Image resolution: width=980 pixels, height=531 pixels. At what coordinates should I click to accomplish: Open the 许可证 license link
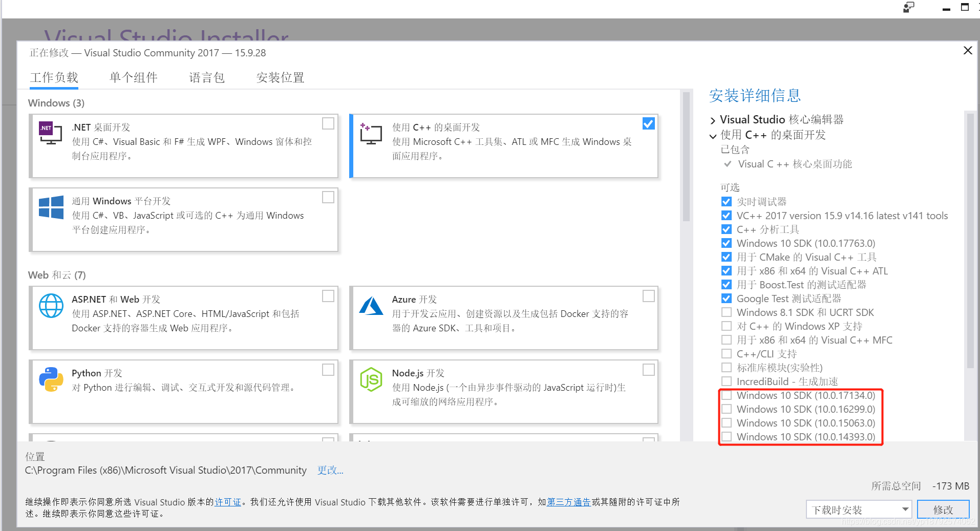[x=228, y=502]
